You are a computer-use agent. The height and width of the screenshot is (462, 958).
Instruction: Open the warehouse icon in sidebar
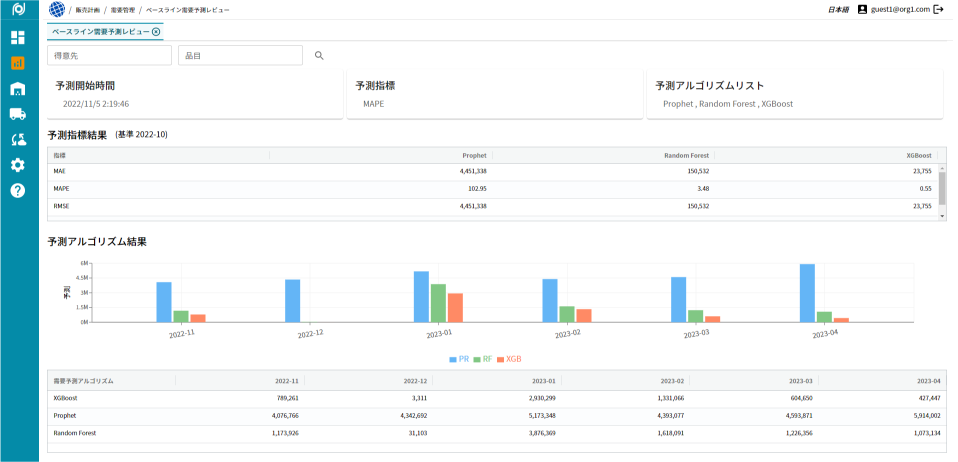[x=18, y=89]
